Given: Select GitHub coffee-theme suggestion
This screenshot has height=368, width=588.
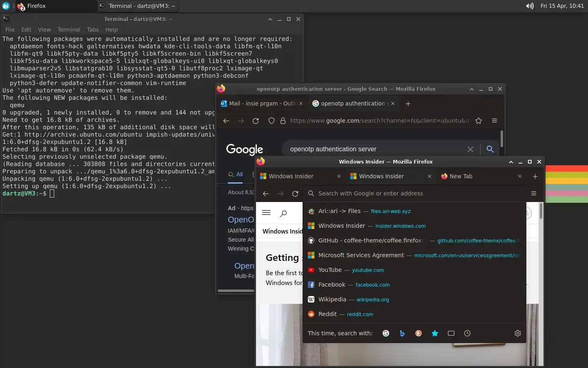Looking at the screenshot, I should pos(414,240).
